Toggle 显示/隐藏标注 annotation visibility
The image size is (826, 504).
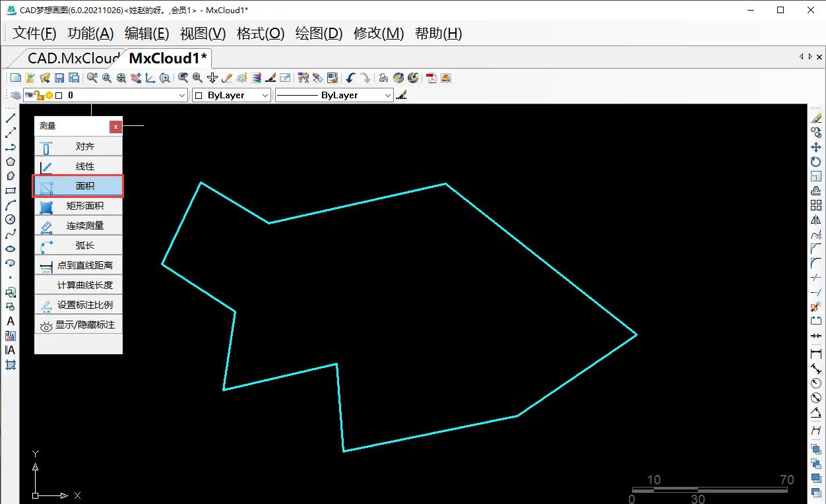click(x=79, y=325)
